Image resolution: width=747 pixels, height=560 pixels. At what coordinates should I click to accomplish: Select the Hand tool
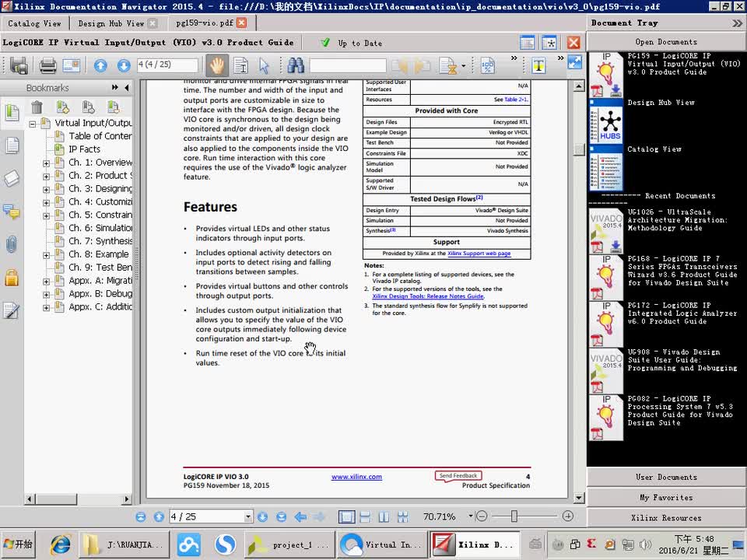tap(217, 65)
